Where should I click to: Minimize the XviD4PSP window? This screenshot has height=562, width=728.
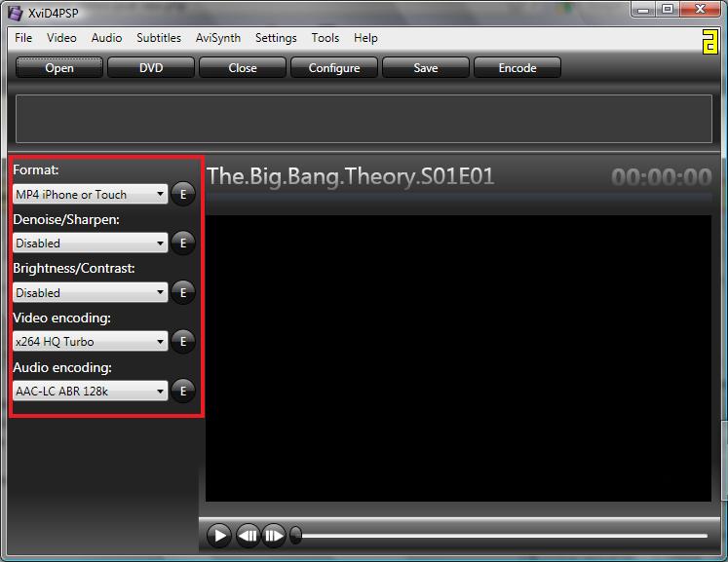(643, 10)
